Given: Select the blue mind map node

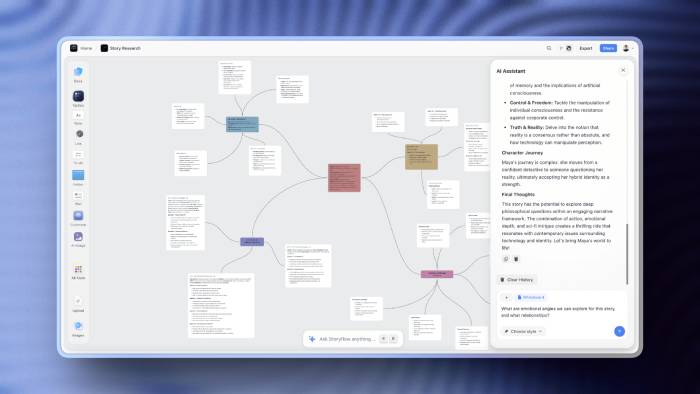Looking at the screenshot, I should pos(242,124).
